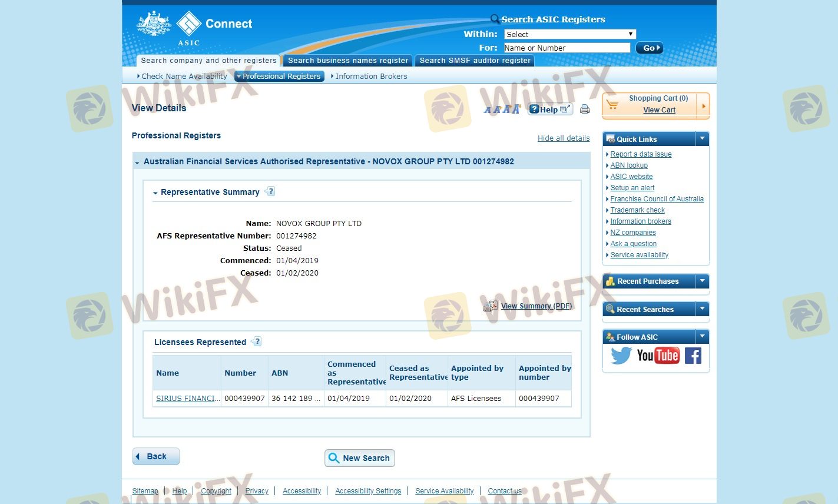Switch to Search business names register tab

(347, 61)
